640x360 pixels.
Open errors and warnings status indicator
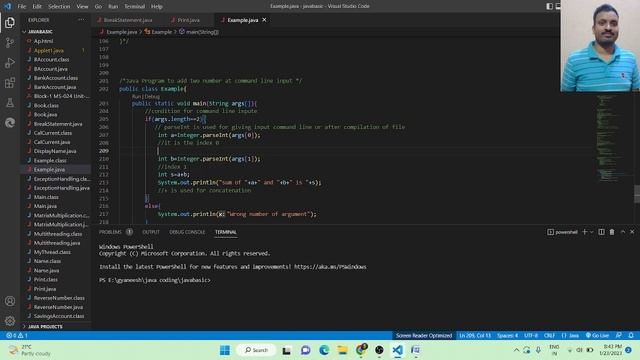pyautogui.click(x=17, y=335)
